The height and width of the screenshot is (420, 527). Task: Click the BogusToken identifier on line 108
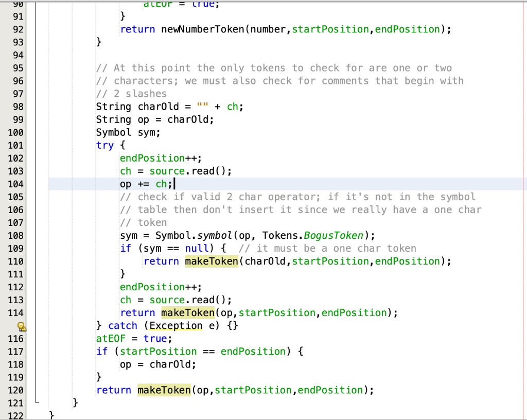click(x=333, y=235)
